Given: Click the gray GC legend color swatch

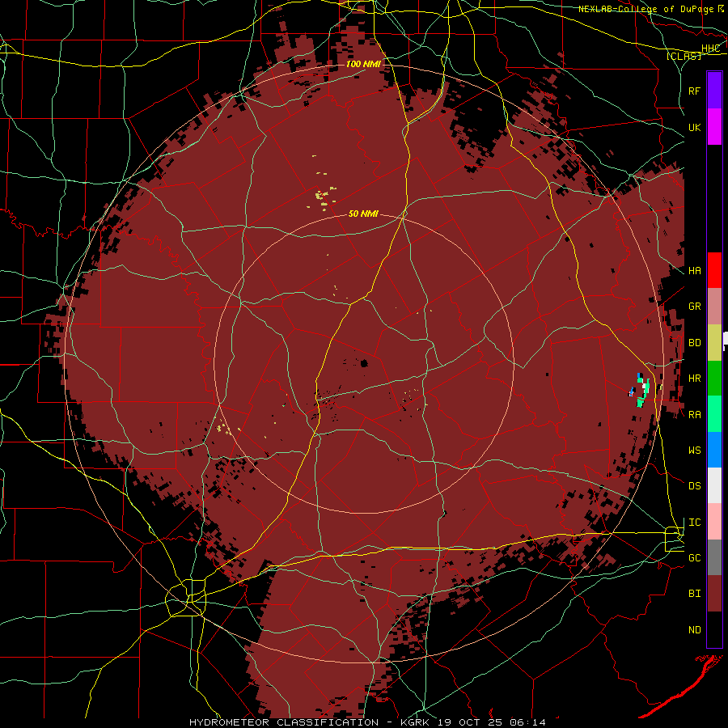Looking at the screenshot, I should 714,557.
